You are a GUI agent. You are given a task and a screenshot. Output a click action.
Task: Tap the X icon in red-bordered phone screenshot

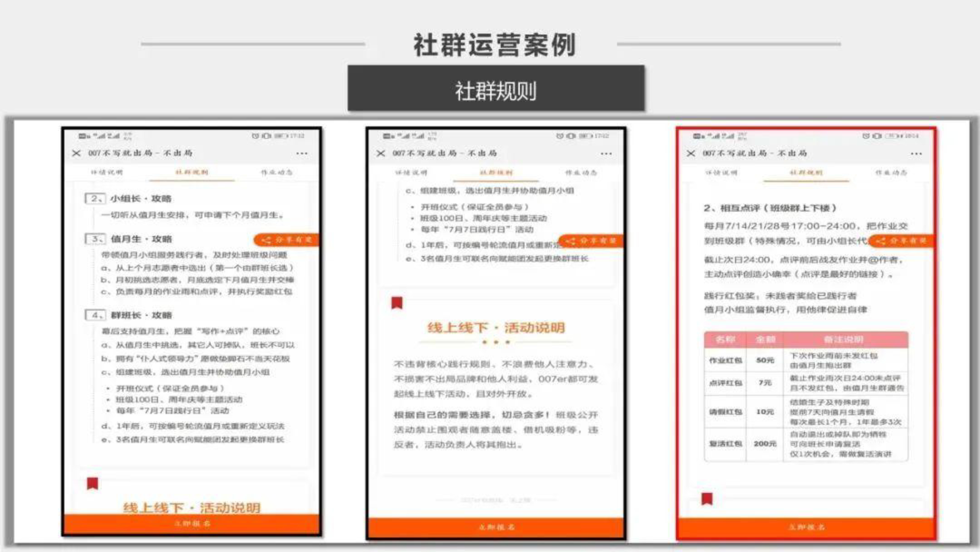point(691,153)
